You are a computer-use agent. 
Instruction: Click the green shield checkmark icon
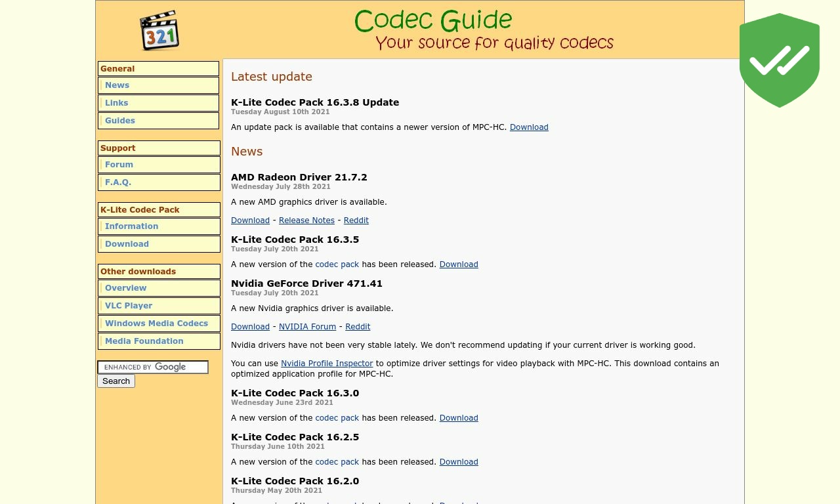(x=780, y=60)
